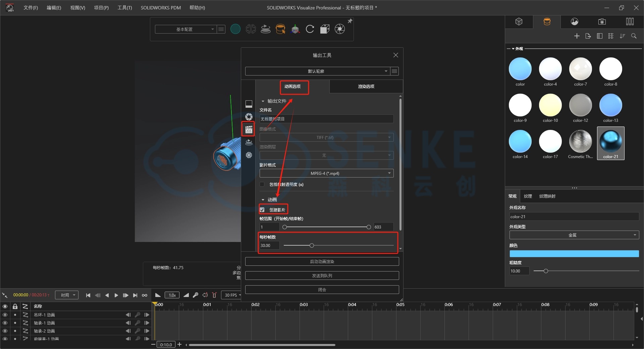Toggle visibility of 轴承-1 动画 track

point(5,323)
